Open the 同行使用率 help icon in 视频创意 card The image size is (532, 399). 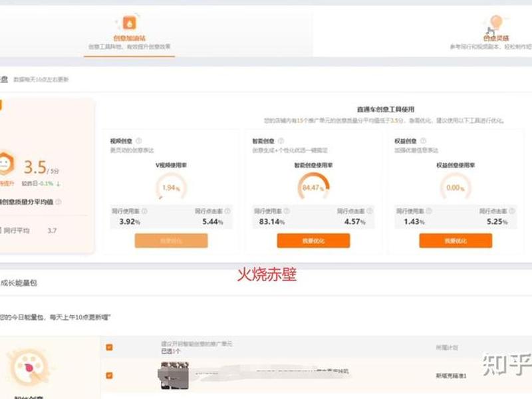[x=144, y=211]
